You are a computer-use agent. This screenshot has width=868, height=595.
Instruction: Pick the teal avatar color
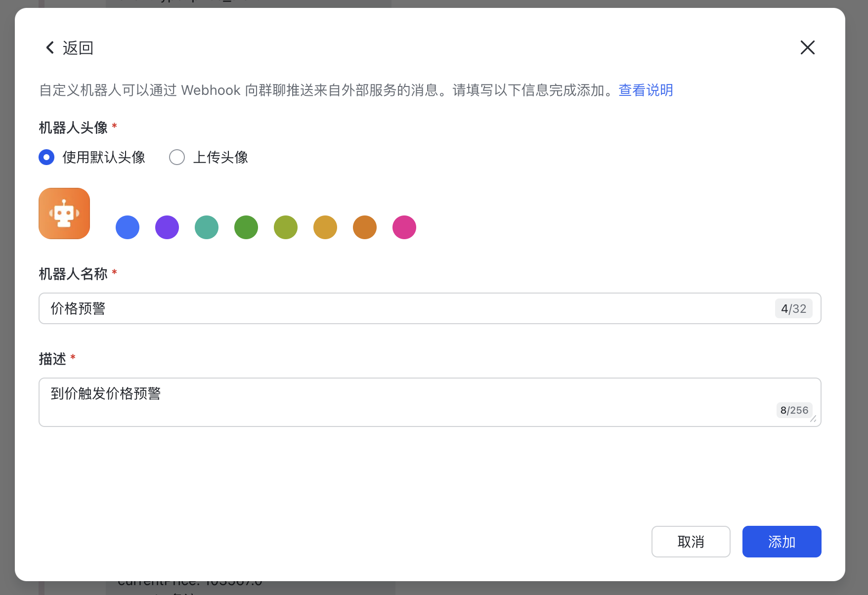[207, 227]
